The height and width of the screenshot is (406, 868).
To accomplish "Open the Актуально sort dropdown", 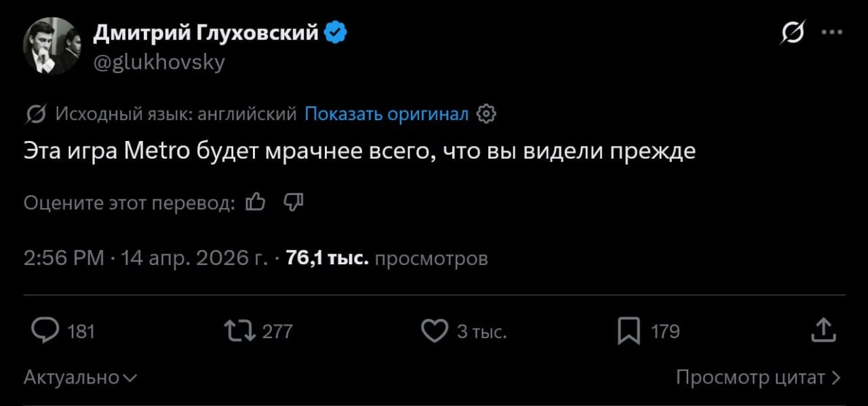I will click(x=80, y=377).
